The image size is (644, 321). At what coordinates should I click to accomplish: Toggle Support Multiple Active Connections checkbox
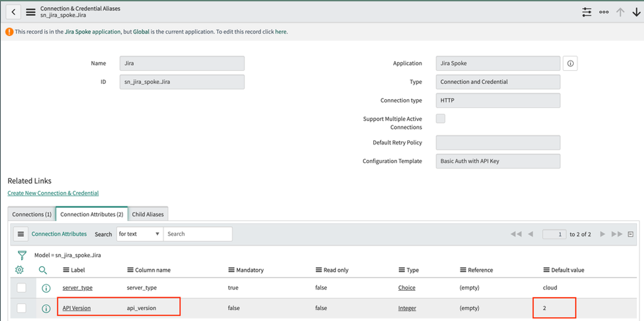[x=440, y=119]
